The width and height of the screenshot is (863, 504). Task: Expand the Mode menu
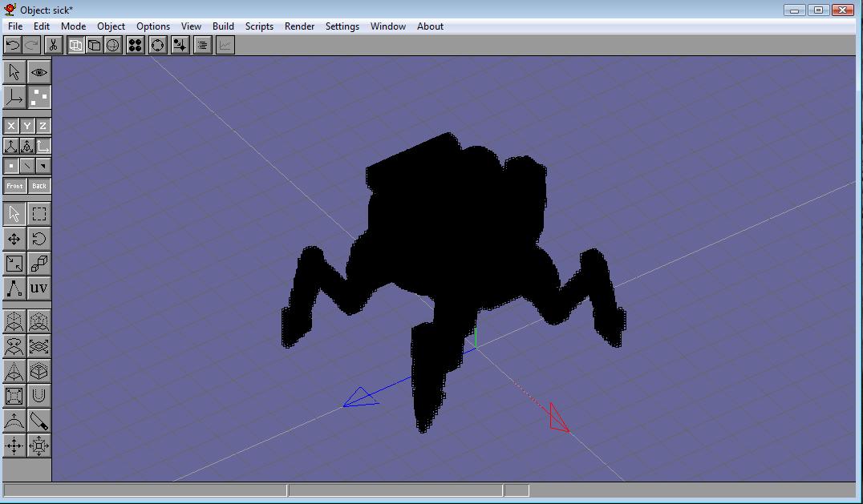pyautogui.click(x=73, y=26)
